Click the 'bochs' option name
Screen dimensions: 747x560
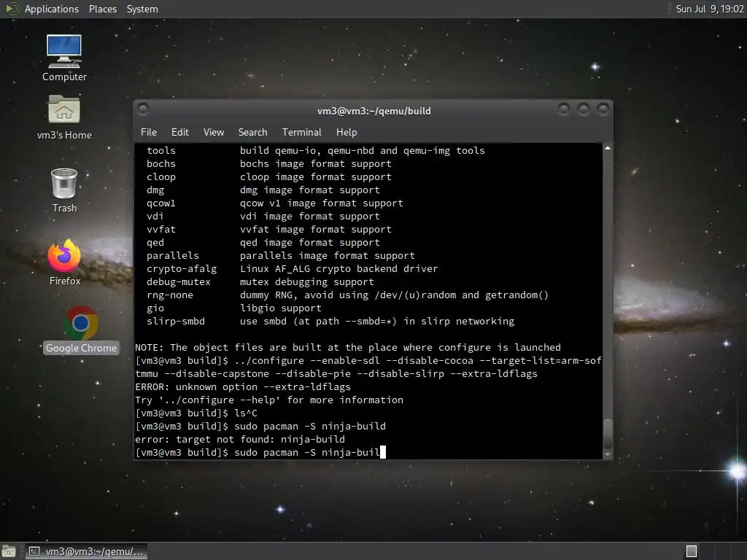tap(161, 164)
